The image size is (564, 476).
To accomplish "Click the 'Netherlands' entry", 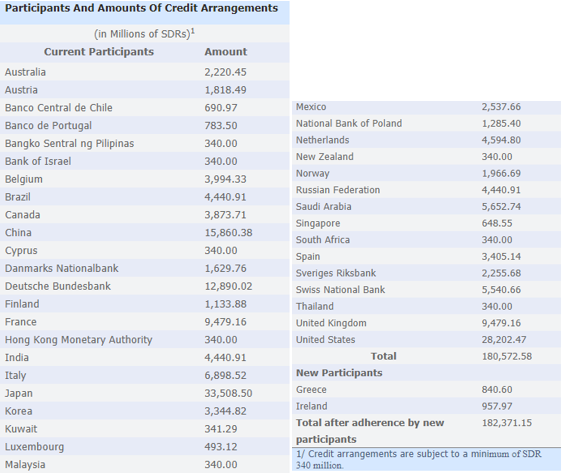I will pos(323,140).
